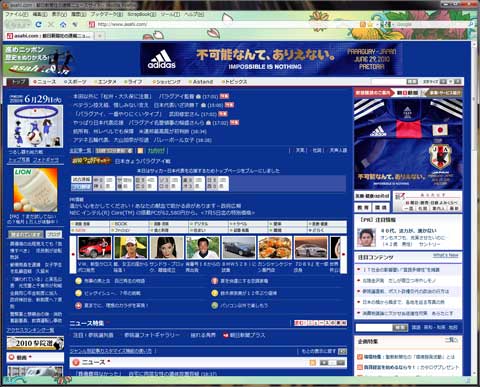Open the ScrapBook menu
This screenshot has height=387, width=480.
tap(142, 14)
